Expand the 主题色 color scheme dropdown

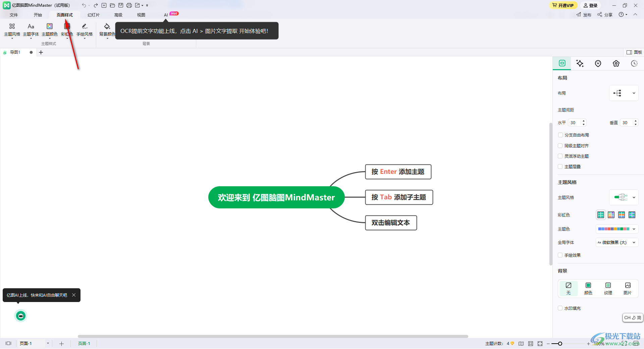coord(617,229)
